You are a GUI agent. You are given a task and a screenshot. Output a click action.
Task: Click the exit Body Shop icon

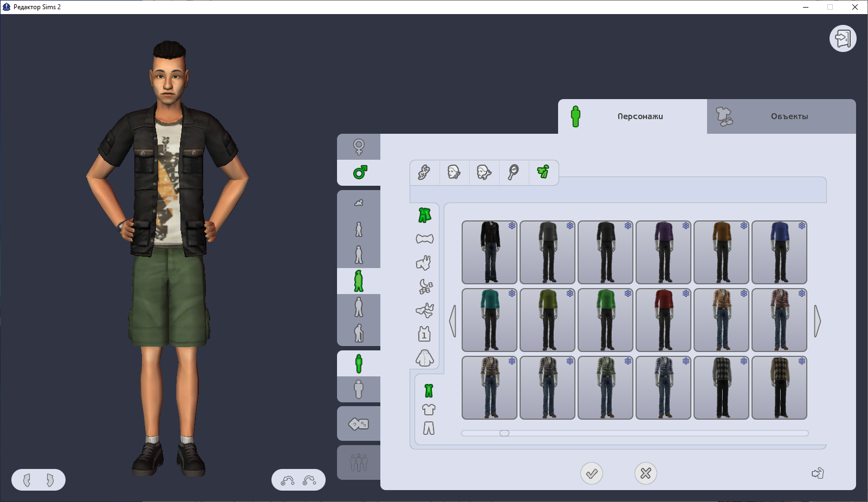[843, 38]
